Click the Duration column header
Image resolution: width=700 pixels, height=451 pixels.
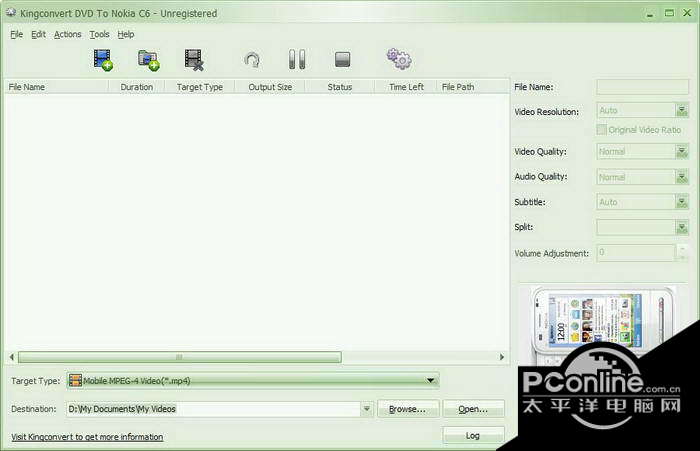[x=137, y=87]
